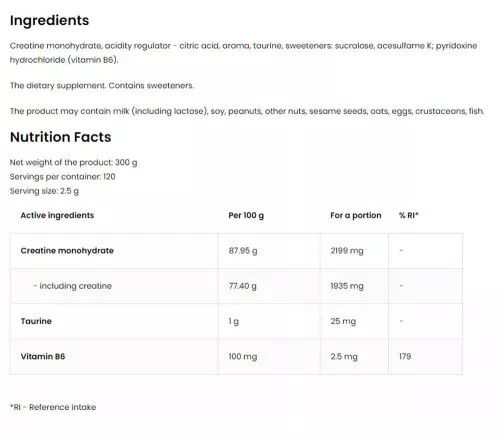Select the Taurine row label
500x439 pixels.
(36, 321)
